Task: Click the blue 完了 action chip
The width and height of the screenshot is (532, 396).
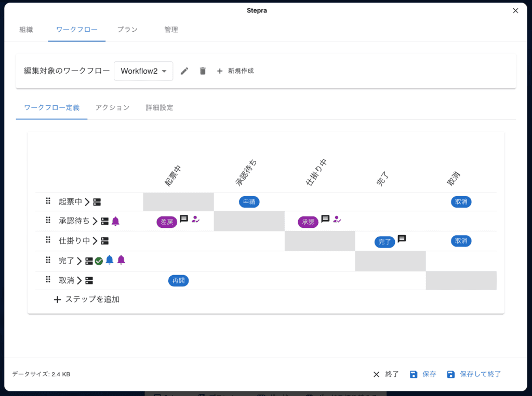Action: point(384,242)
